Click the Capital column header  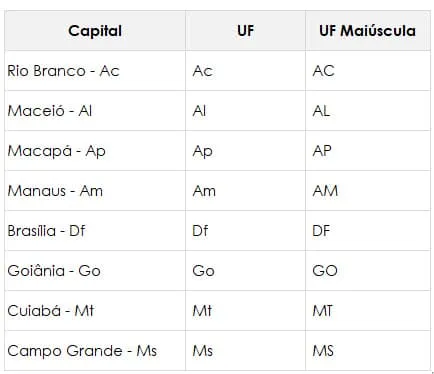[x=95, y=31]
